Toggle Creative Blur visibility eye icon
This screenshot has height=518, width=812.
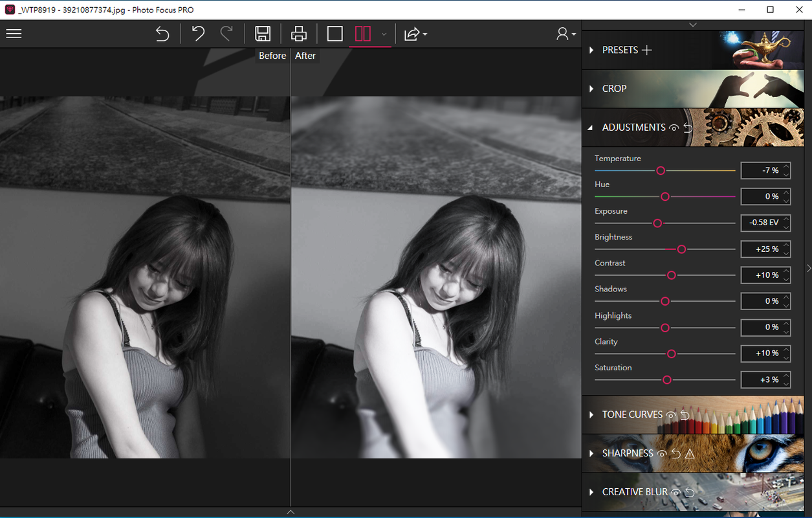676,492
